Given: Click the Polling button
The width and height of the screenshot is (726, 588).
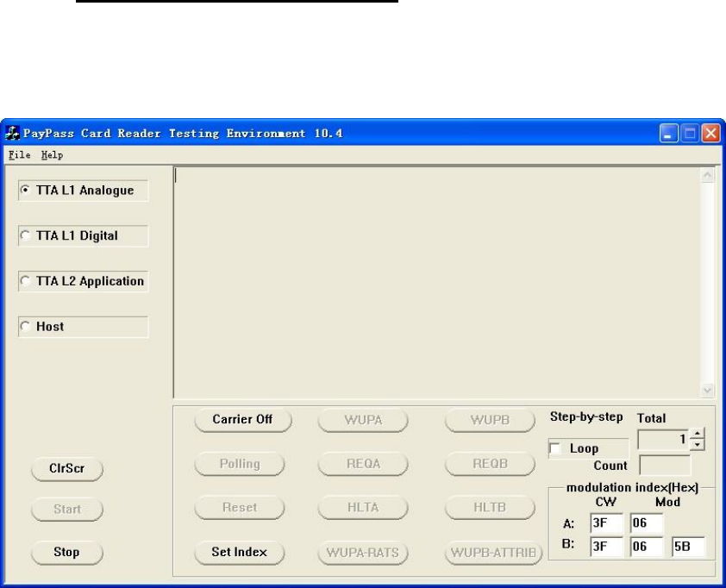Looking at the screenshot, I should [x=240, y=464].
